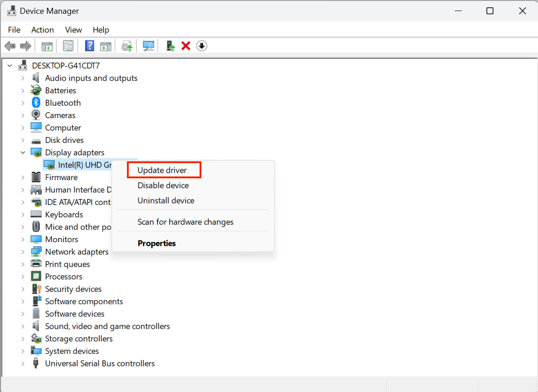Choose Disable device from the context menu
This screenshot has width=538, height=392.
click(x=163, y=185)
